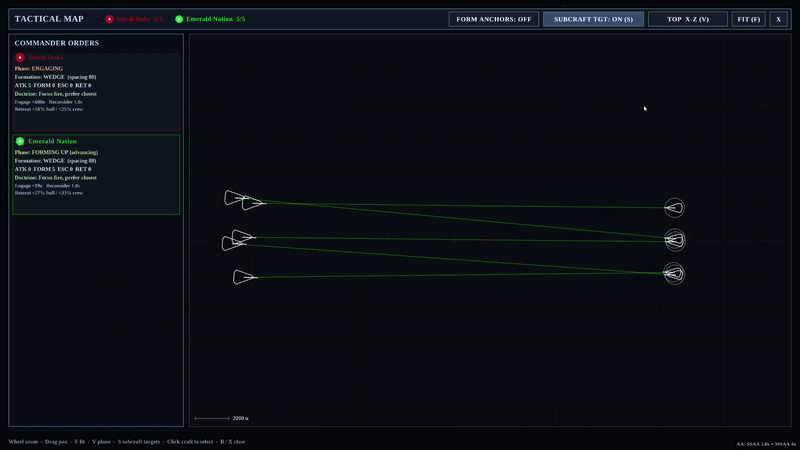Click Emerald Nation 'Doctrine: Focus fire' line

[56, 178]
